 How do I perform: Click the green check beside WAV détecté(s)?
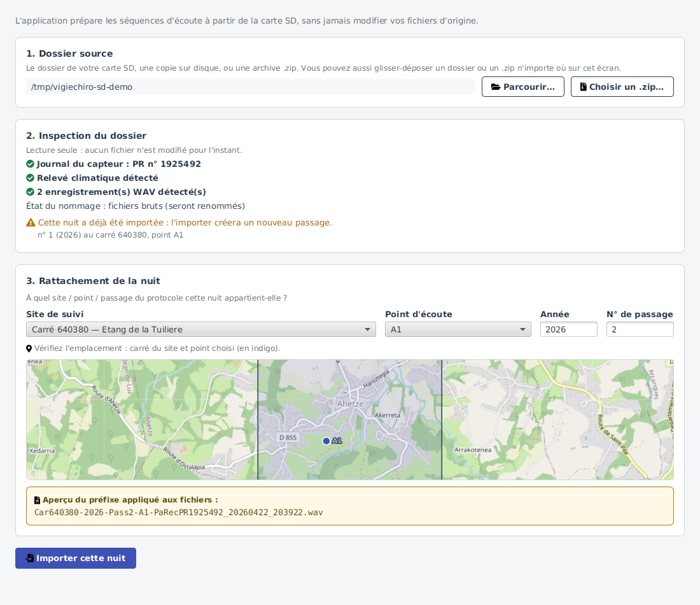31,192
